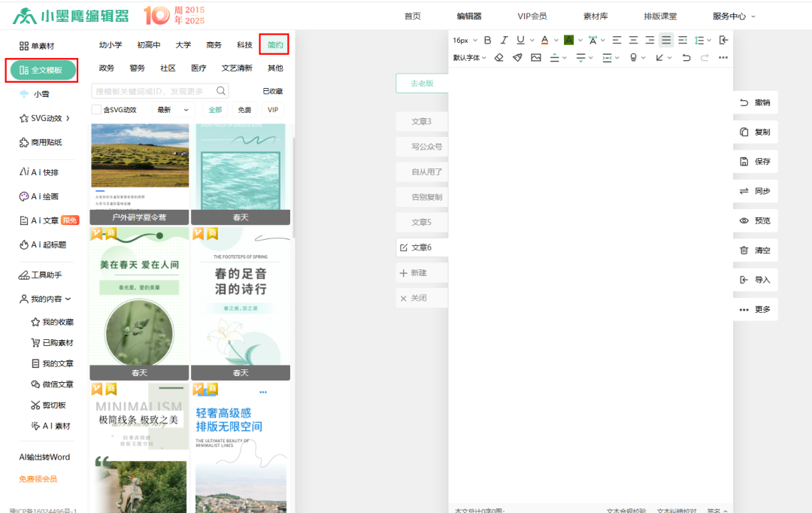Center align text using toolbar icon
812x513 pixels.
click(633, 40)
